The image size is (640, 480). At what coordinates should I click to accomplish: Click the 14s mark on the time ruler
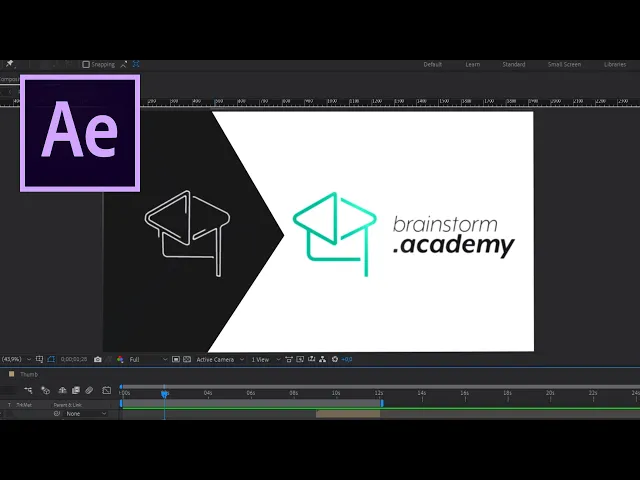422,393
